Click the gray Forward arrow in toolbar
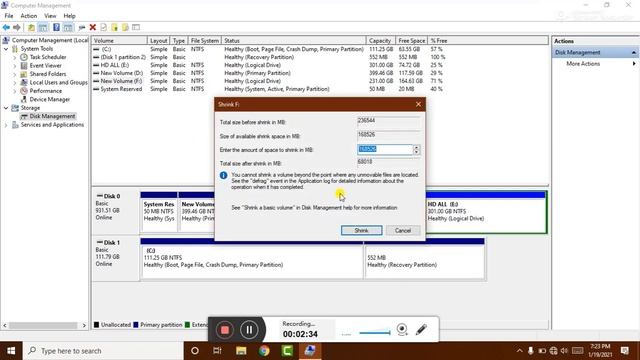The height and width of the screenshot is (360, 640). (17, 27)
